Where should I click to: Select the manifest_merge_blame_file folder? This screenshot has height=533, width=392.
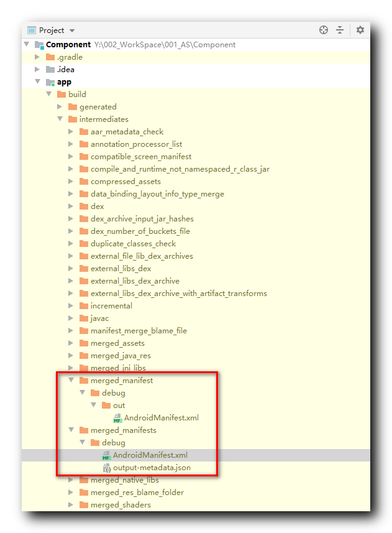pos(139,330)
